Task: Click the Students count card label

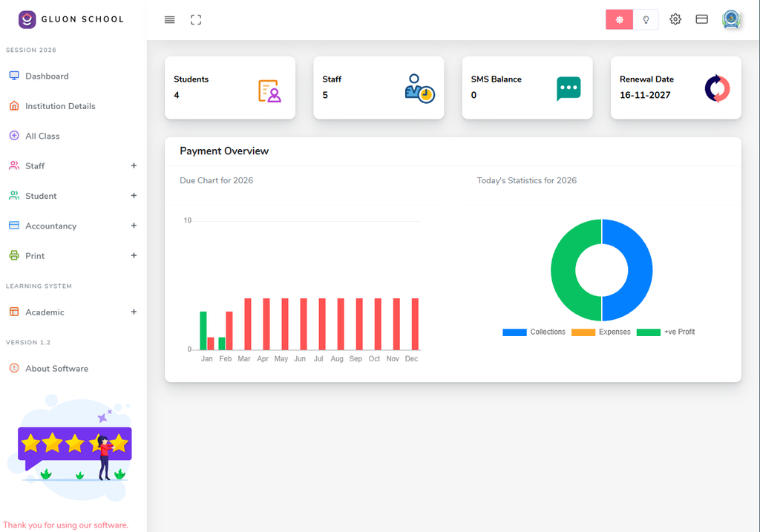Action: pyautogui.click(x=191, y=79)
